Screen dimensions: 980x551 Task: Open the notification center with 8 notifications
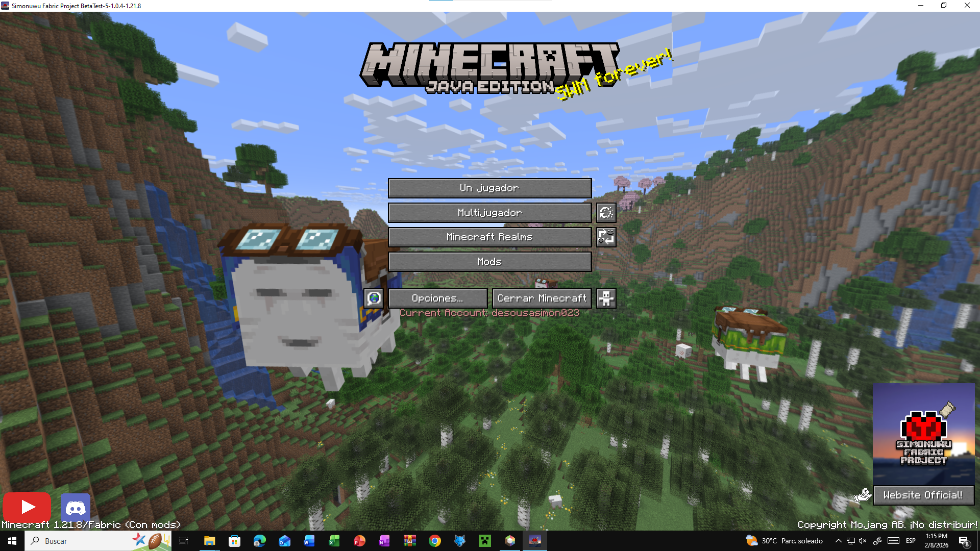pos(964,541)
